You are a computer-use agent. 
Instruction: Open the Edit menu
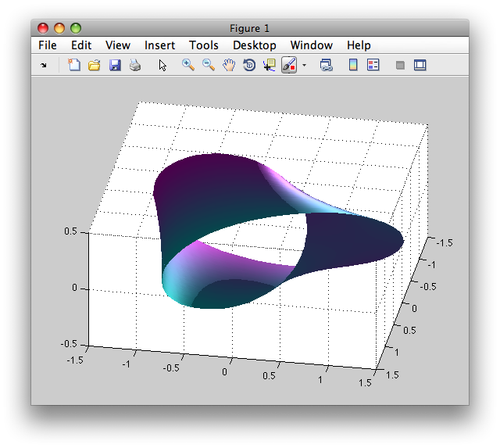[81, 45]
